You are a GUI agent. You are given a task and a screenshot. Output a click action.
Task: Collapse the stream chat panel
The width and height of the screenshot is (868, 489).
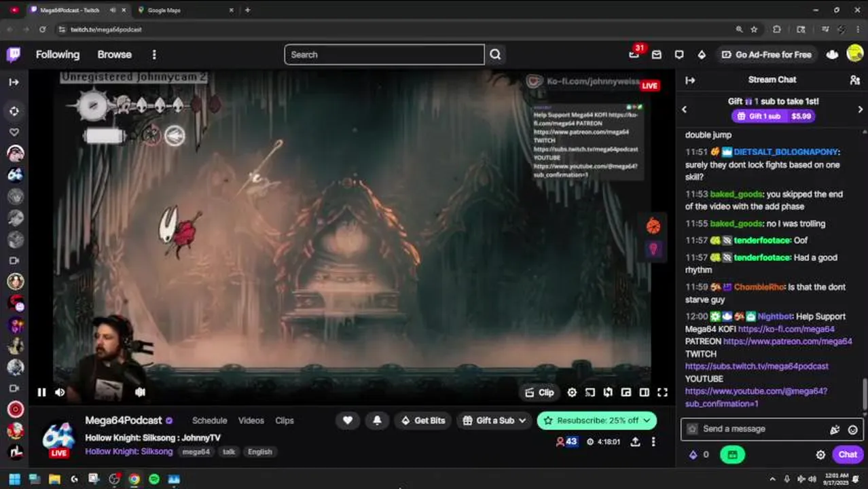(x=690, y=80)
